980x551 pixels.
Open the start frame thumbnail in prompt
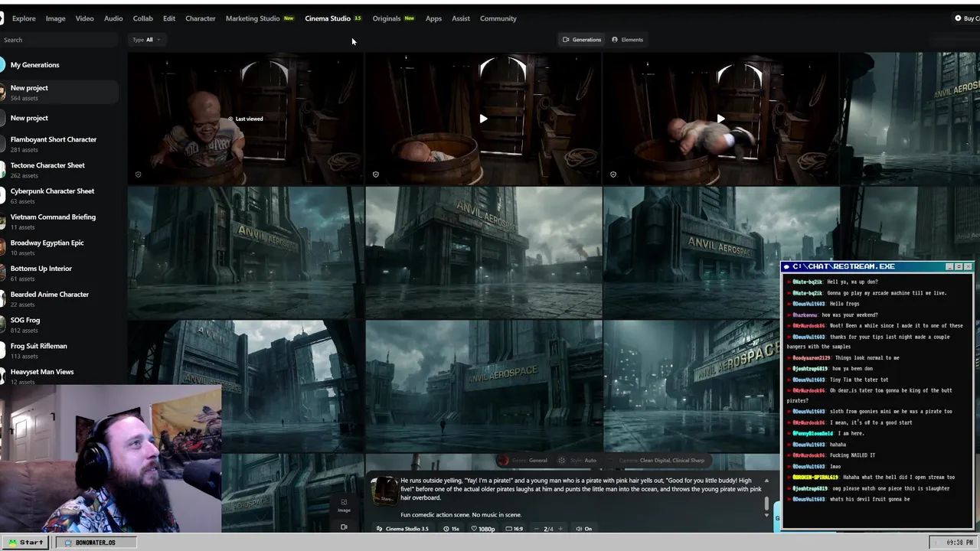[384, 492]
